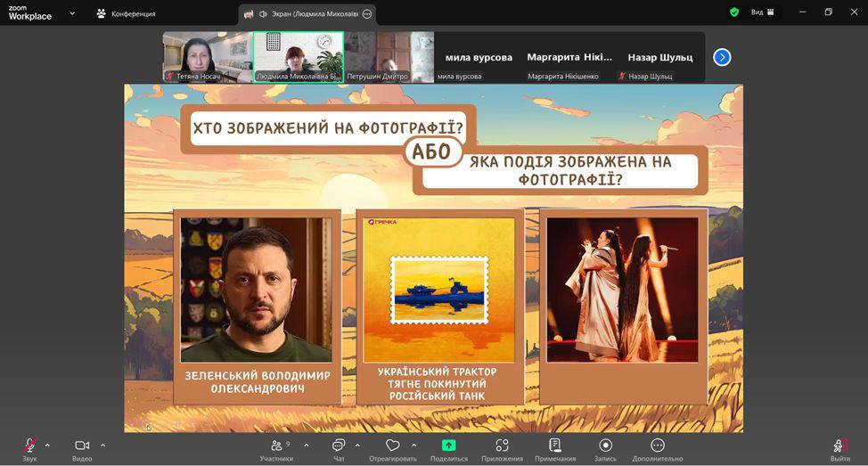868x466 pixels.
Task: Unmute the microphone with the Звук icon
Action: [x=29, y=446]
